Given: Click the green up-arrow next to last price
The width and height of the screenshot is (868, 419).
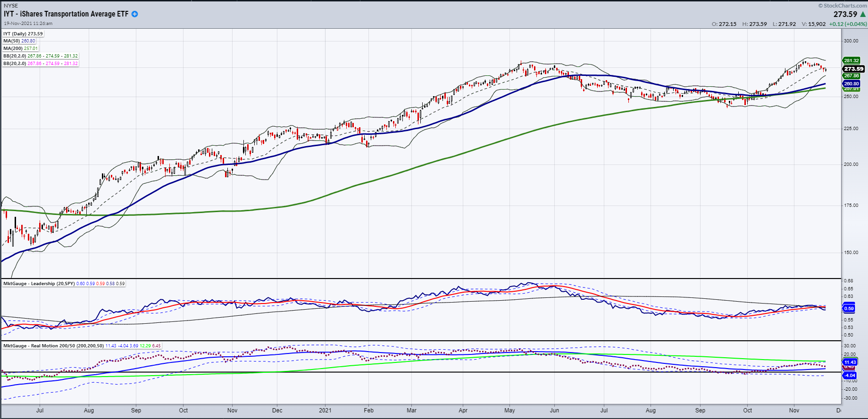Looking at the screenshot, I should pos(863,14).
